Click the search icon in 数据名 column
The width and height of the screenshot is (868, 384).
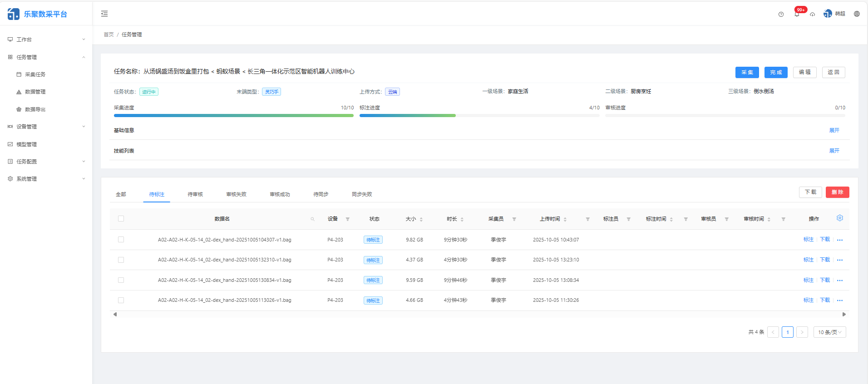(x=312, y=219)
